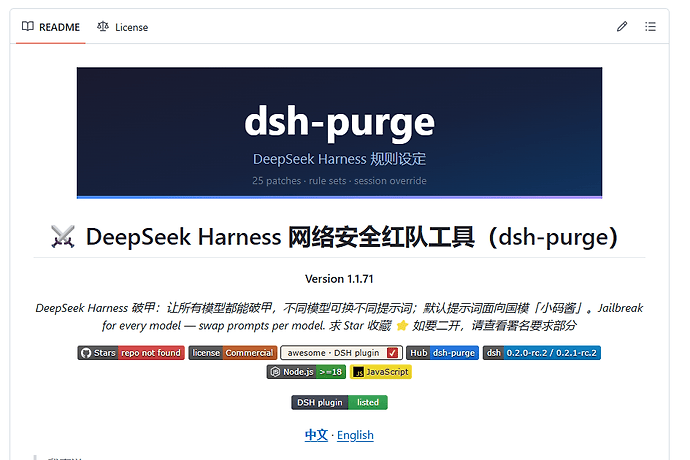Click the scales icon beside License
Viewport: 690px width, 460px height.
click(x=103, y=26)
